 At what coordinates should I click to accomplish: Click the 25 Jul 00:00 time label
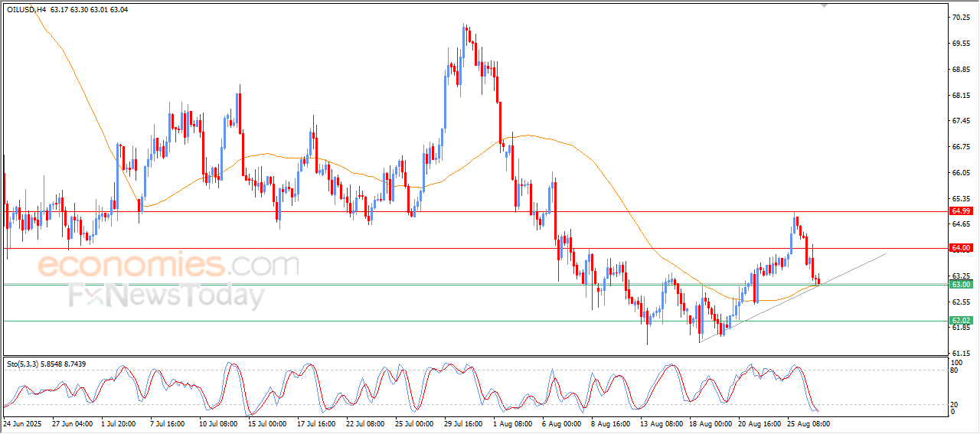tap(415, 423)
